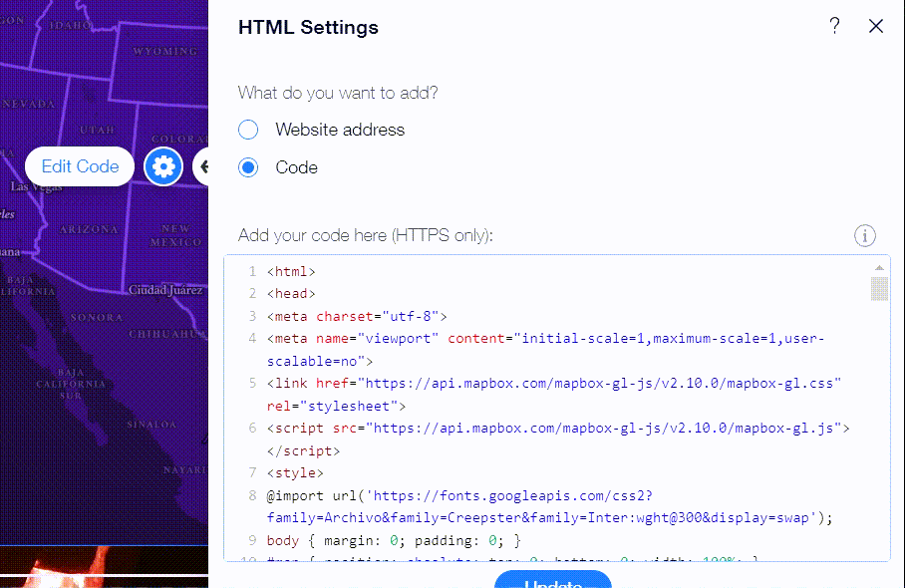Click the scrollbar up arrow in code editor
The image size is (905, 588).
point(879,268)
